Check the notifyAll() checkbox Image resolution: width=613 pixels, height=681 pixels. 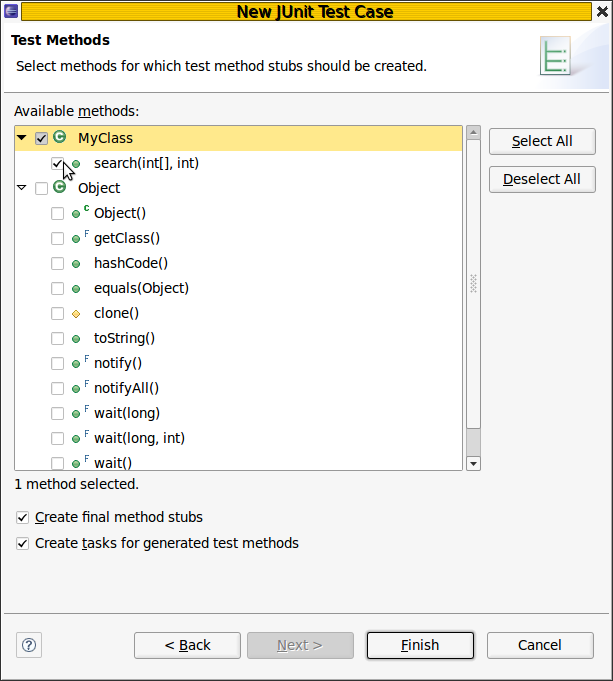click(x=57, y=388)
